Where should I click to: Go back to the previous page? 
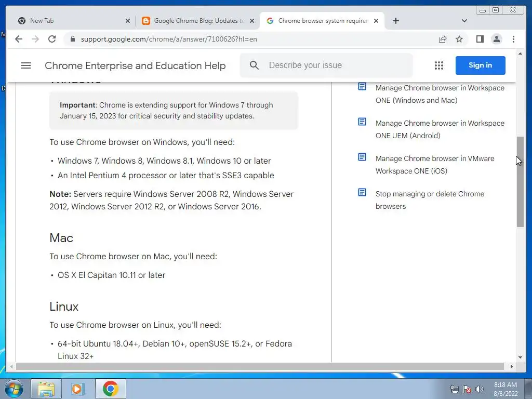(19, 39)
